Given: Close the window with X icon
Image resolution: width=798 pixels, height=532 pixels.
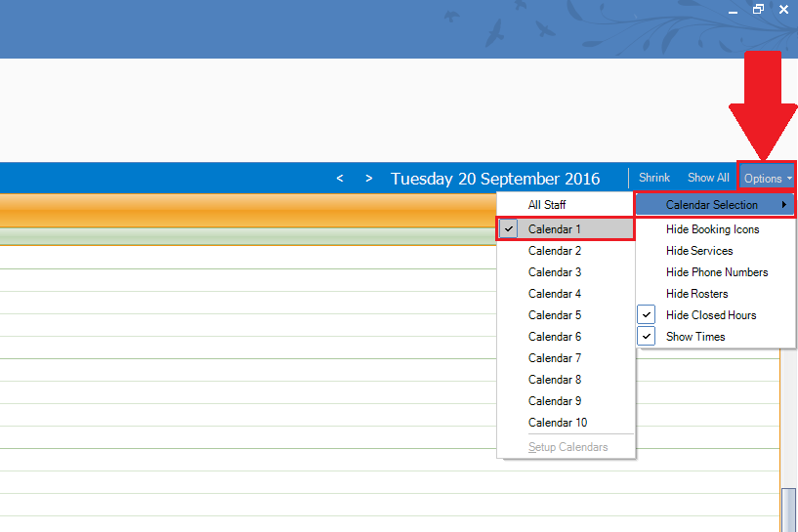Looking at the screenshot, I should [783, 9].
